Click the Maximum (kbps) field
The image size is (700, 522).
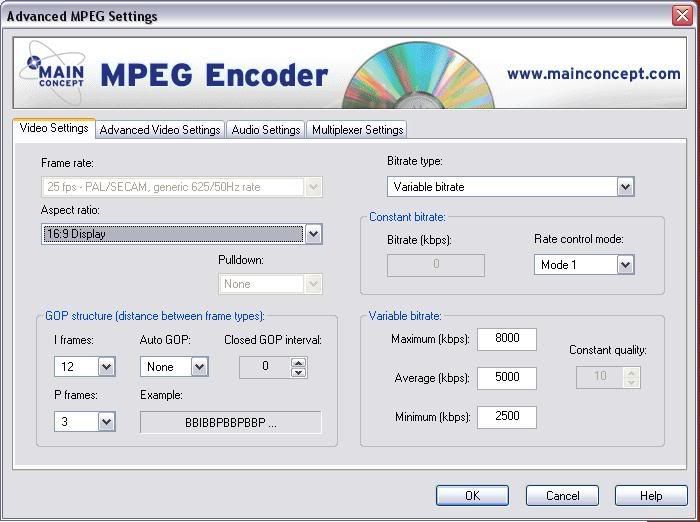tap(507, 339)
